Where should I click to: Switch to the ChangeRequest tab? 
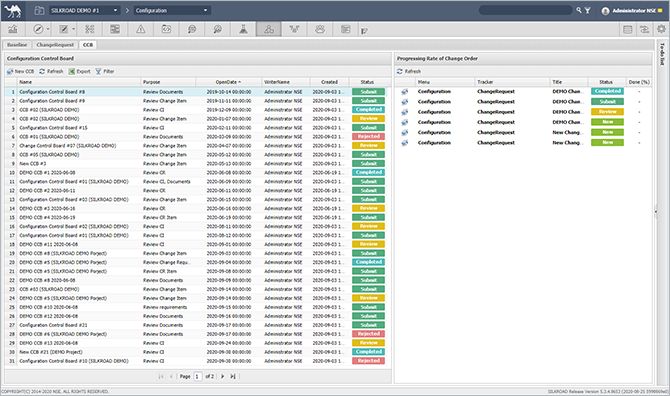[x=55, y=45]
